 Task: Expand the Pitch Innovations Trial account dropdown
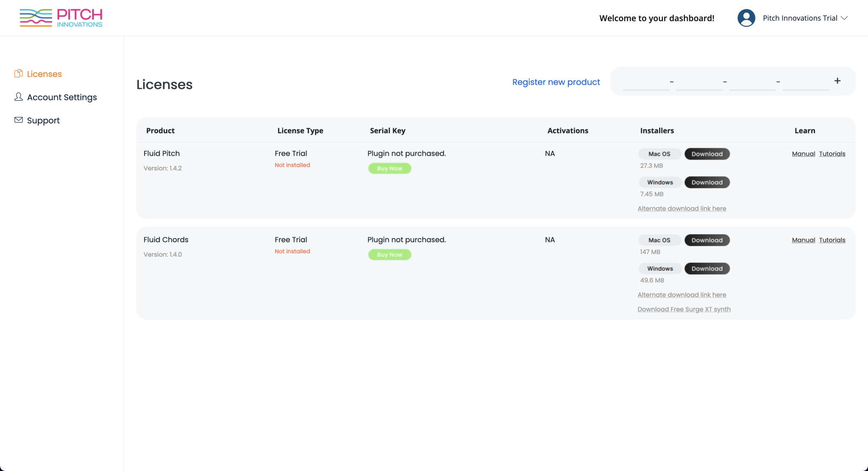(844, 18)
